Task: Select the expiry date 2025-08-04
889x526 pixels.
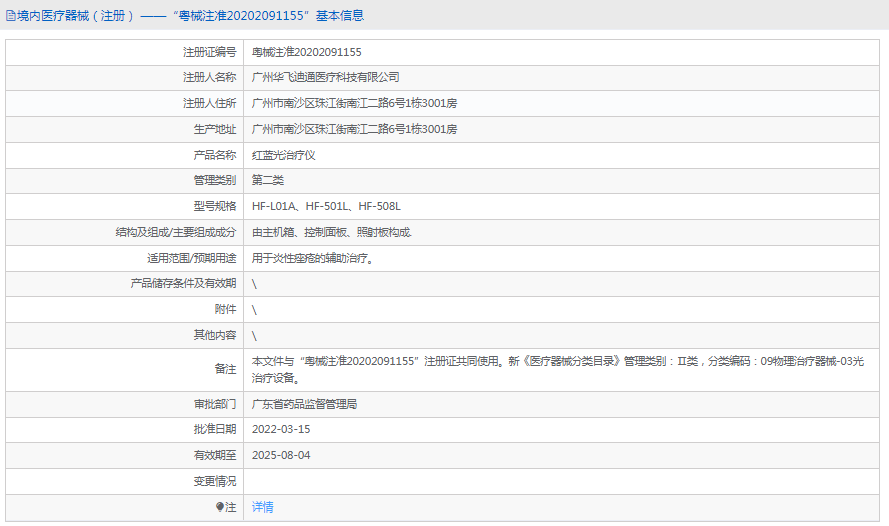Action: coord(281,455)
